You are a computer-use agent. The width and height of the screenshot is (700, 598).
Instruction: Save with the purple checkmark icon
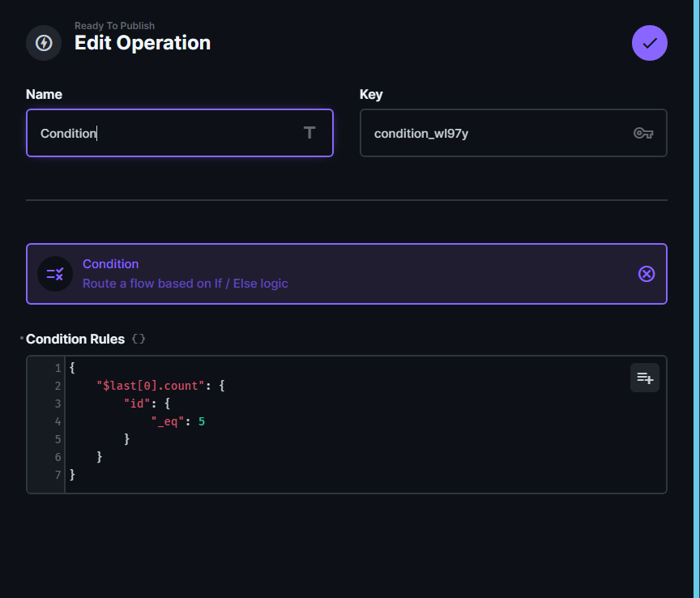(x=649, y=43)
